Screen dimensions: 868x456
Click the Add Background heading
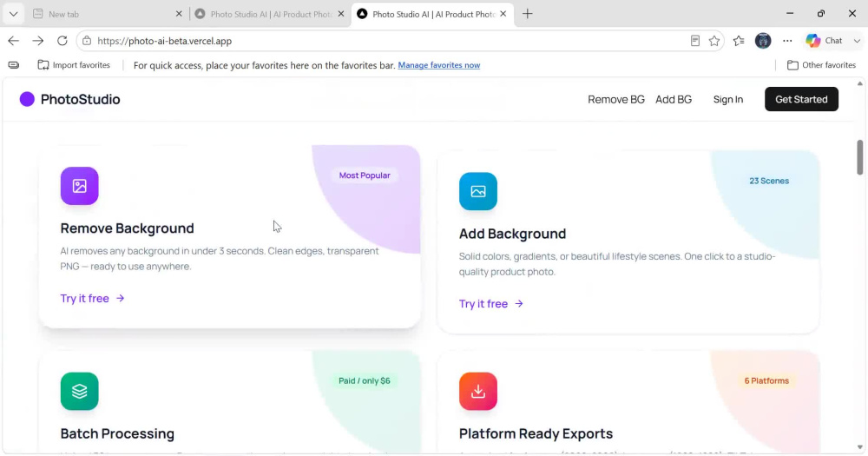[512, 234]
